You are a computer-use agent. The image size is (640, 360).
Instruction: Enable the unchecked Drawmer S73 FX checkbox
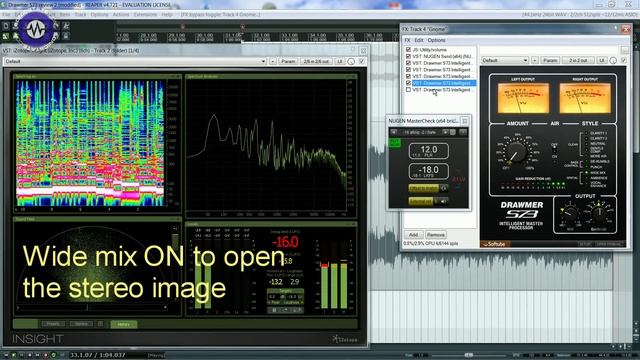click(408, 90)
